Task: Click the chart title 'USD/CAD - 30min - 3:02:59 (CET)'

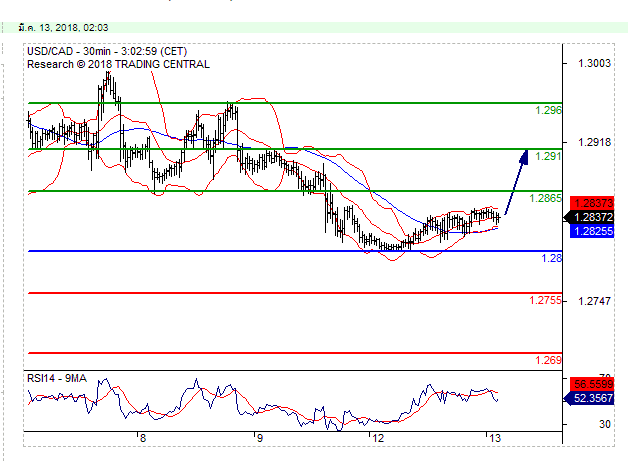Action: (107, 51)
